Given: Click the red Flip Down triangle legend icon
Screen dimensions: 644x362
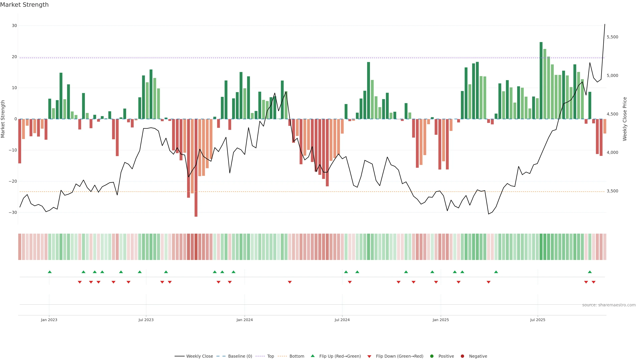Looking at the screenshot, I should click(x=369, y=356).
